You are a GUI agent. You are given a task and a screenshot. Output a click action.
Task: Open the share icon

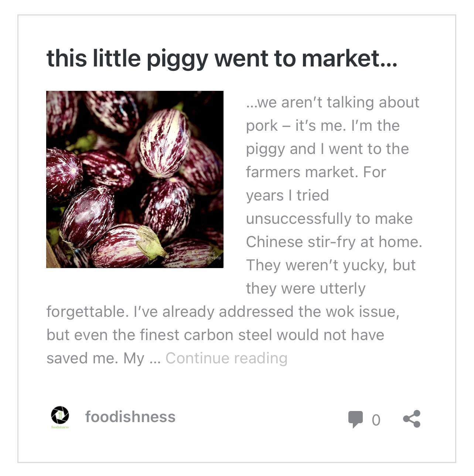(x=412, y=419)
